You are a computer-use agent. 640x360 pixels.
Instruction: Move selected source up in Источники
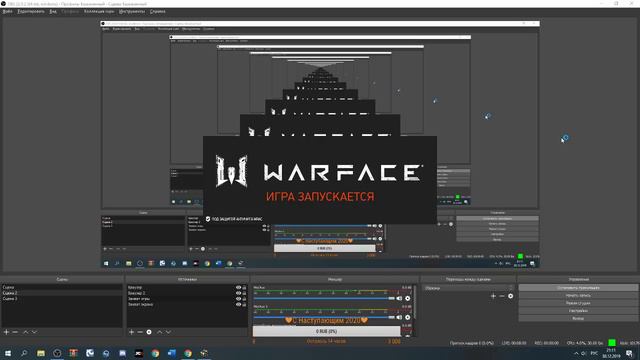click(x=160, y=332)
